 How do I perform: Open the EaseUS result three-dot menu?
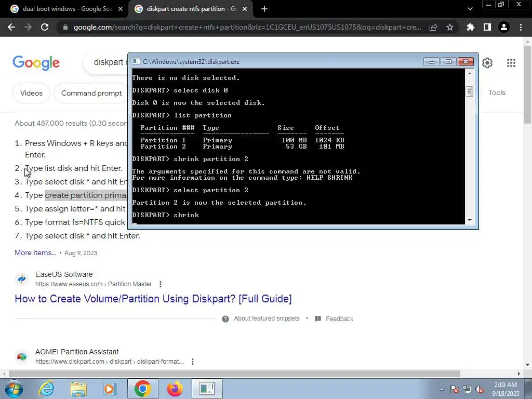[161, 284]
